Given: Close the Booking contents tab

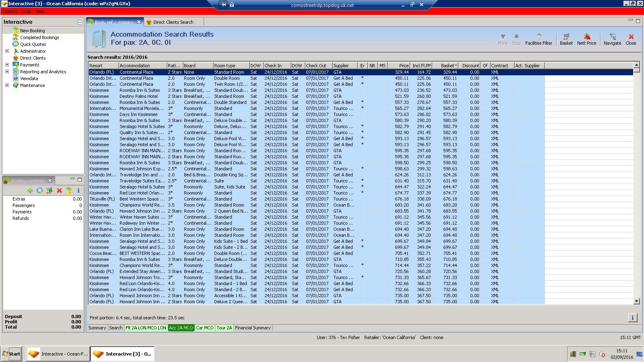Looking at the screenshot, I should (50, 180).
